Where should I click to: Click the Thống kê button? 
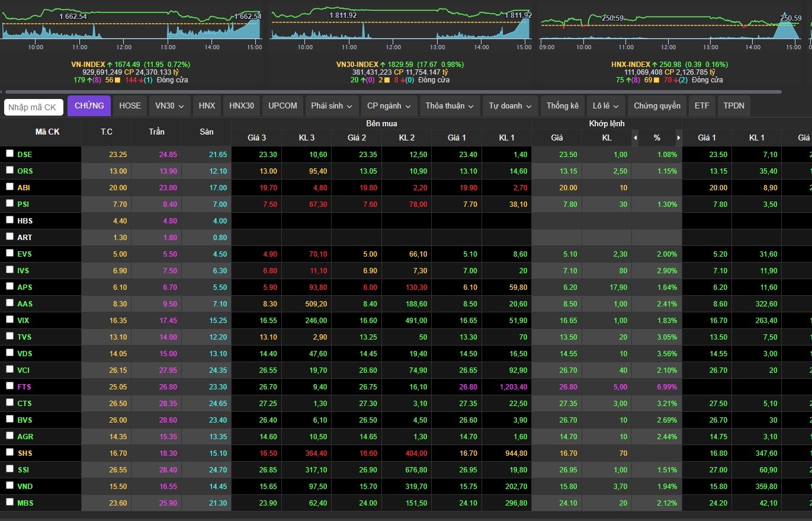pos(562,106)
